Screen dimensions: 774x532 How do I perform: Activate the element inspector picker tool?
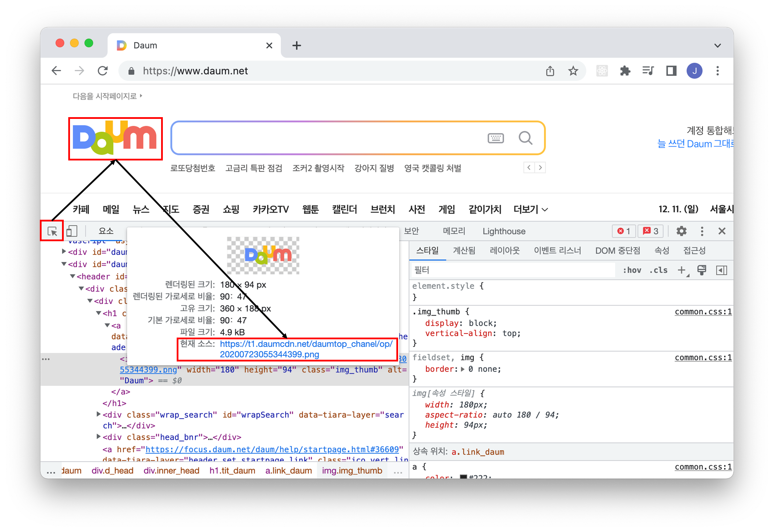point(52,231)
